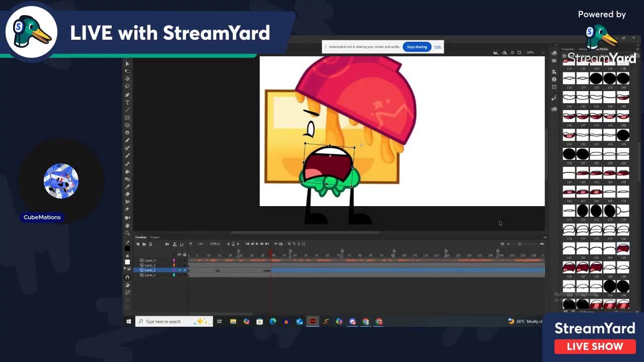Switch to the Timeline tab

coord(141,237)
